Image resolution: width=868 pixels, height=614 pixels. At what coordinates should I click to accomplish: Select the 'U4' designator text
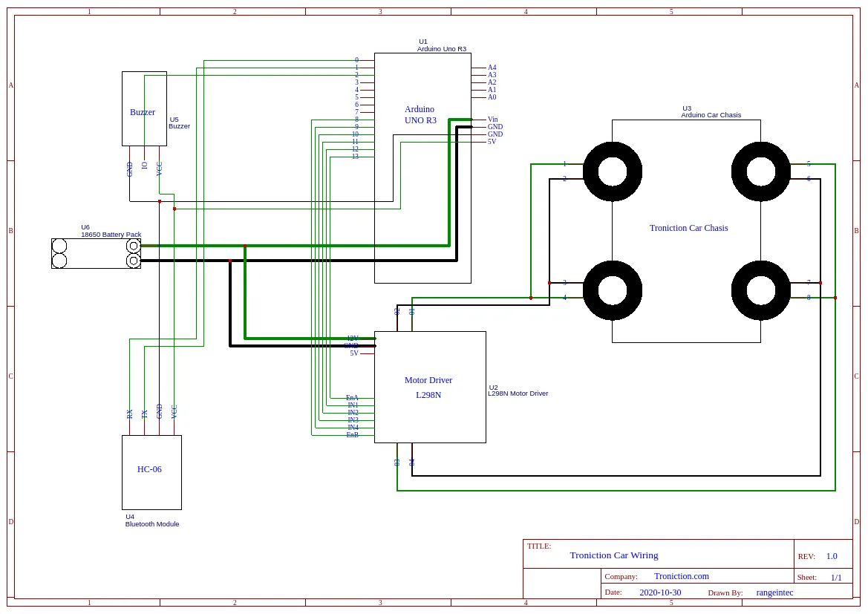129,517
